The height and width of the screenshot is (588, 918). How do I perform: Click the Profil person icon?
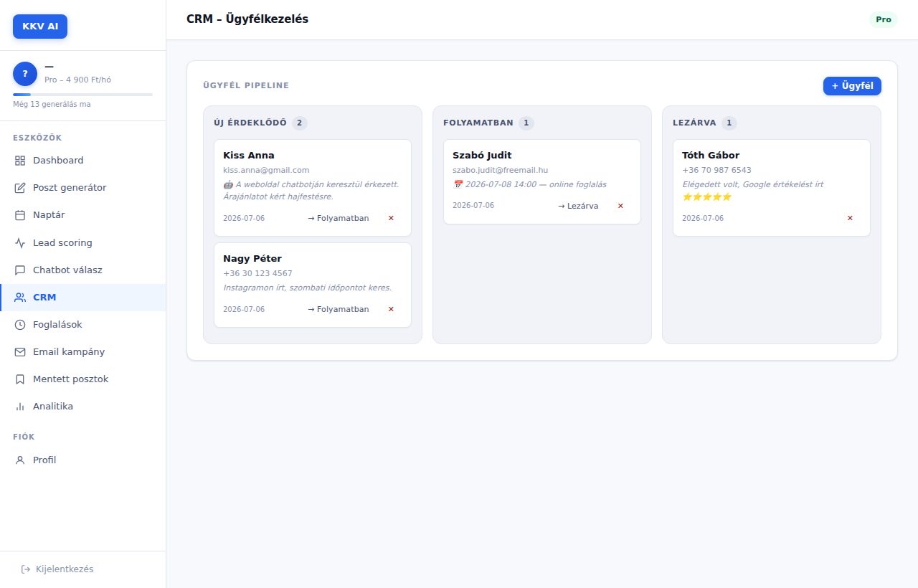(x=20, y=460)
